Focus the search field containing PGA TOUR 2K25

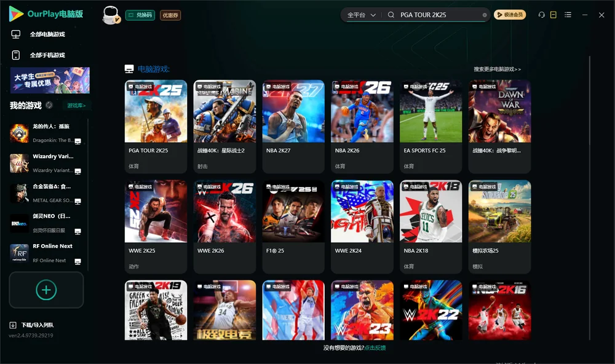coord(439,15)
